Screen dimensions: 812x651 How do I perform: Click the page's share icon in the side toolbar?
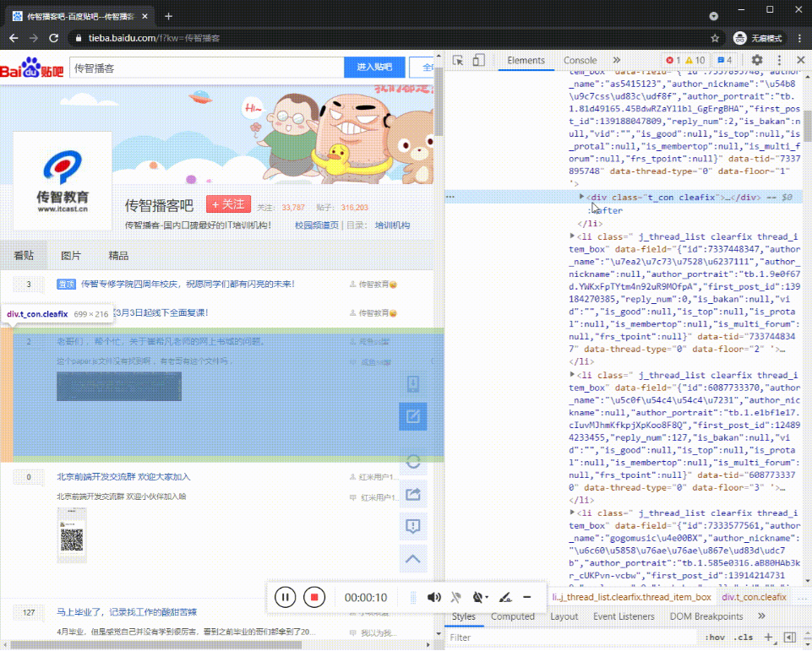click(412, 494)
